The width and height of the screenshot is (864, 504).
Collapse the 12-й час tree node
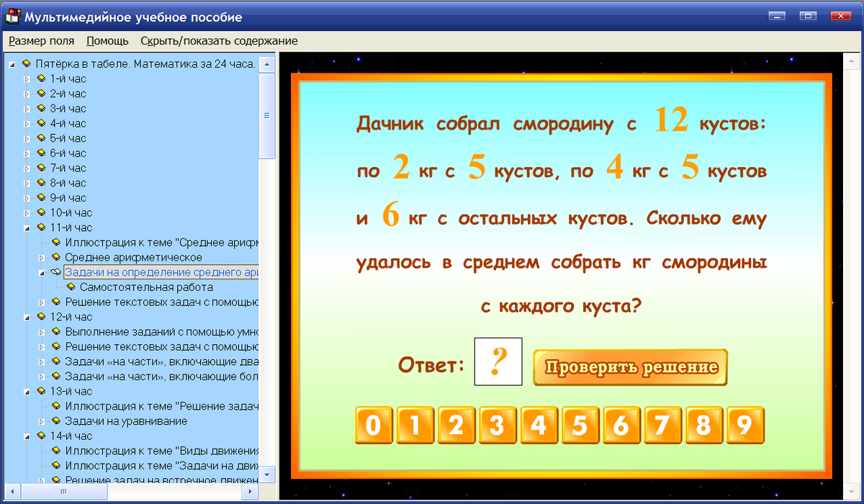(x=27, y=317)
